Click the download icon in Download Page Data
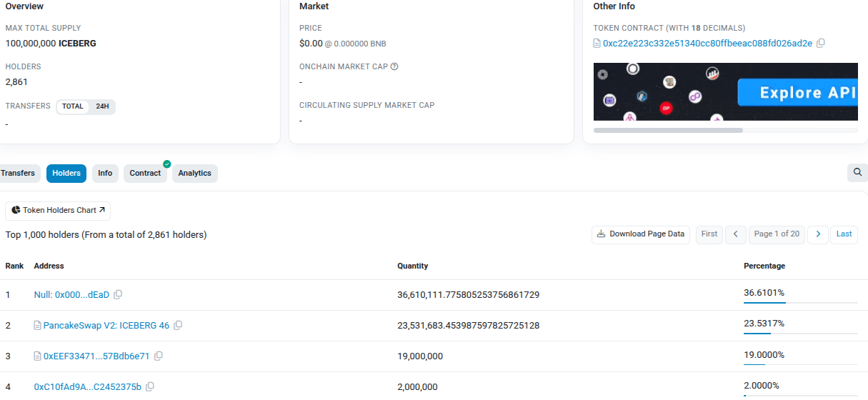This screenshot has height=400, width=868. coord(602,234)
